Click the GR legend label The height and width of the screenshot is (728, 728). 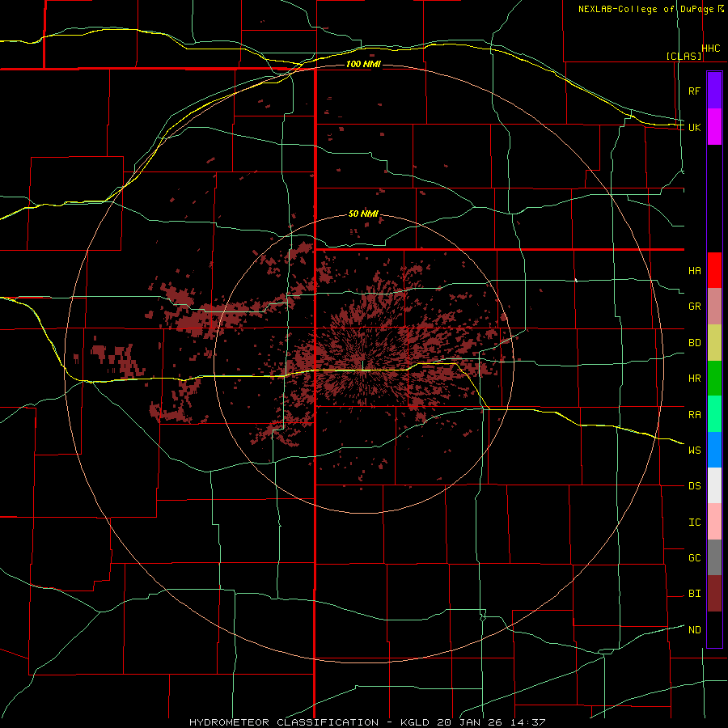point(694,307)
